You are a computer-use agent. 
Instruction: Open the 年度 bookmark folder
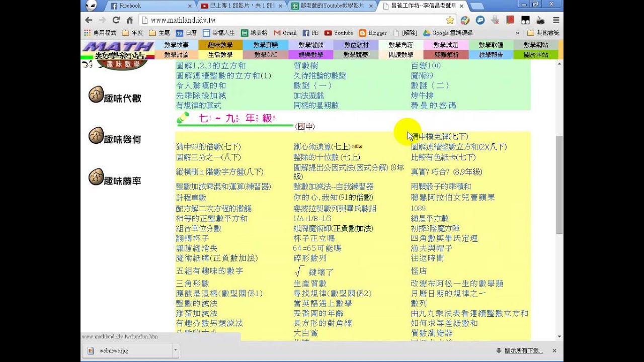[x=133, y=33]
